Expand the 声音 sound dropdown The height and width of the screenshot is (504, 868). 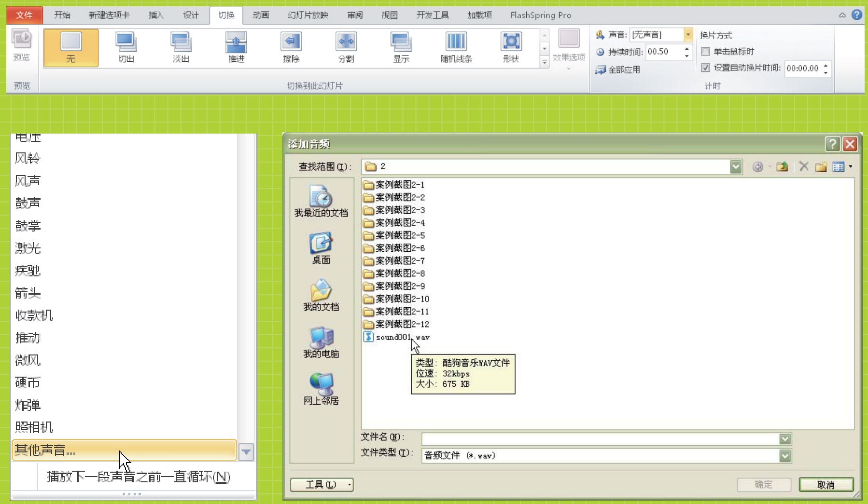click(688, 35)
